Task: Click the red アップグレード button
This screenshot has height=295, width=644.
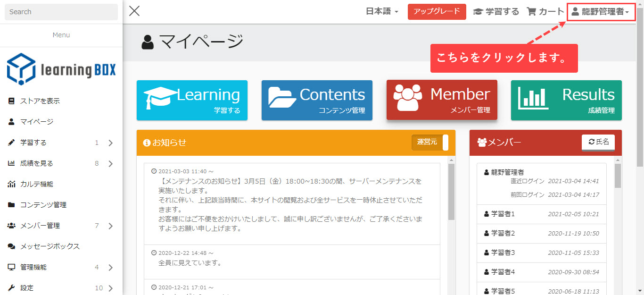Action: [437, 12]
